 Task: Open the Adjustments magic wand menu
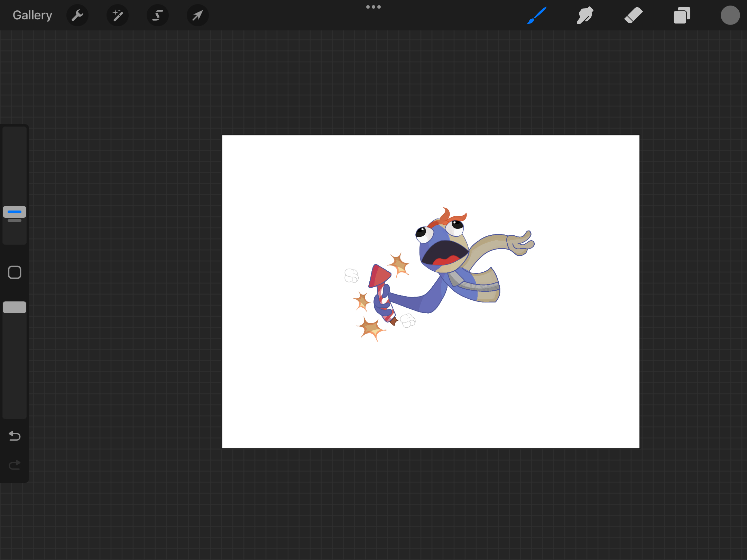click(x=118, y=15)
